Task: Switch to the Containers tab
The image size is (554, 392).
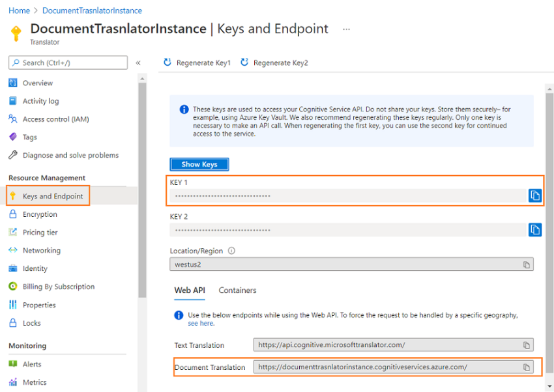Action: 237,290
